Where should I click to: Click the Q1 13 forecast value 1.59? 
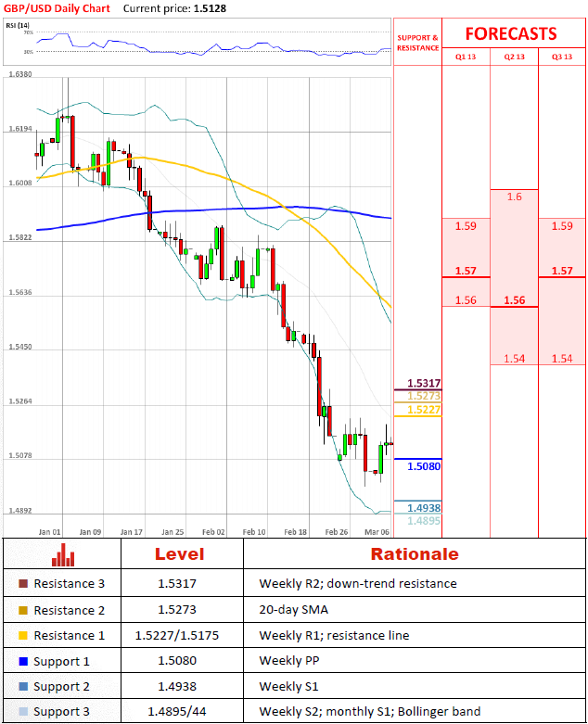click(x=466, y=226)
